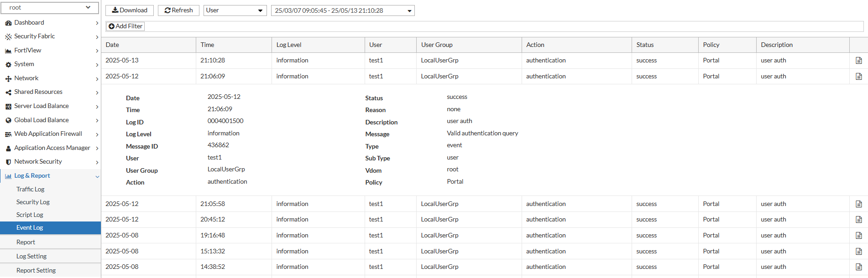Open the date range dropdown

point(342,10)
